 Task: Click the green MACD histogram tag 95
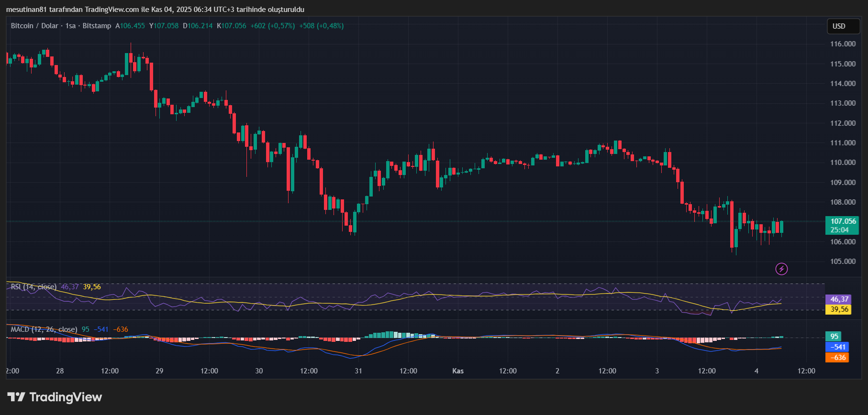point(834,336)
